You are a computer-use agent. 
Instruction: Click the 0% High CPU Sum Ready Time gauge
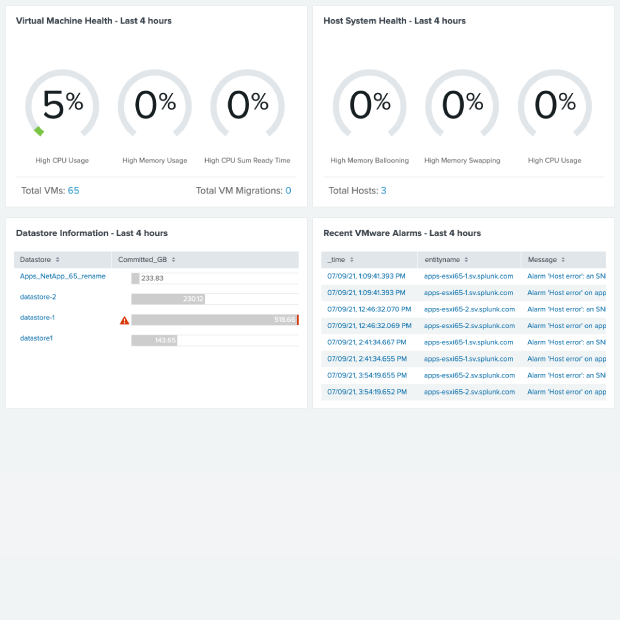(247, 104)
